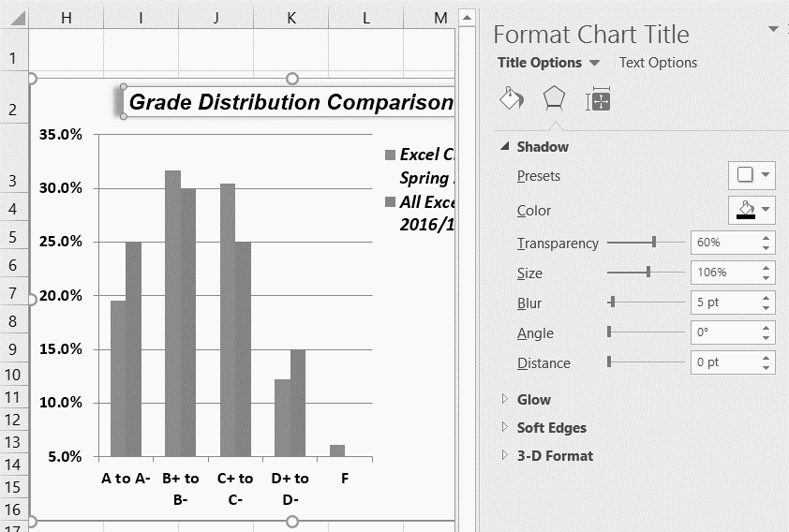Click the Format Chart Title pane heading

590,35
